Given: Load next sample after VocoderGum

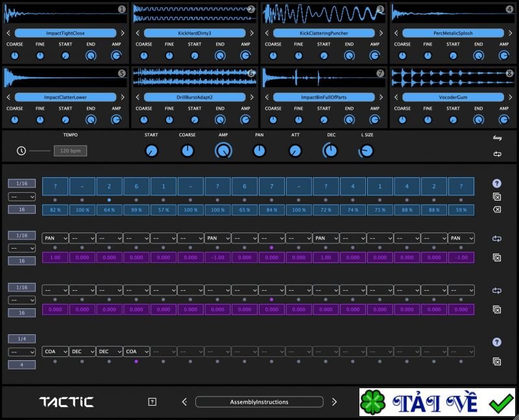Looking at the screenshot, I should tap(510, 97).
